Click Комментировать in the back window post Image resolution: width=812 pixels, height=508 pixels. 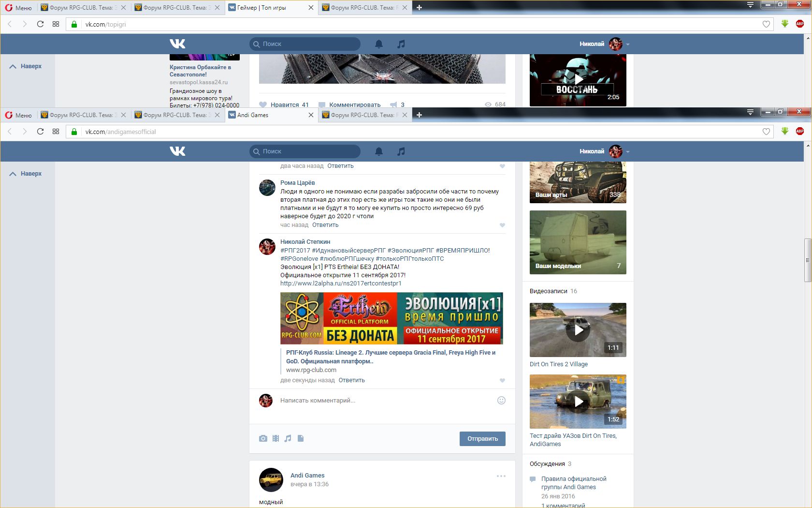point(349,105)
